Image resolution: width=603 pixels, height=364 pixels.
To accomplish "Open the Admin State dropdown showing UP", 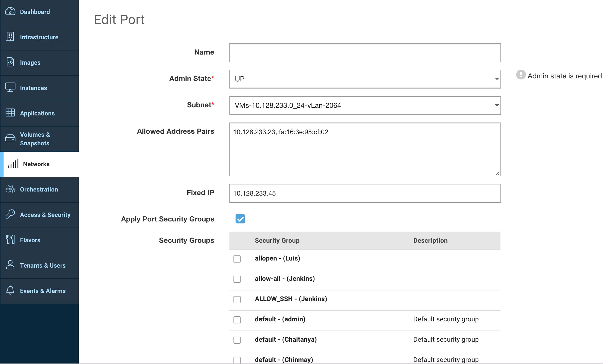I will tap(365, 79).
